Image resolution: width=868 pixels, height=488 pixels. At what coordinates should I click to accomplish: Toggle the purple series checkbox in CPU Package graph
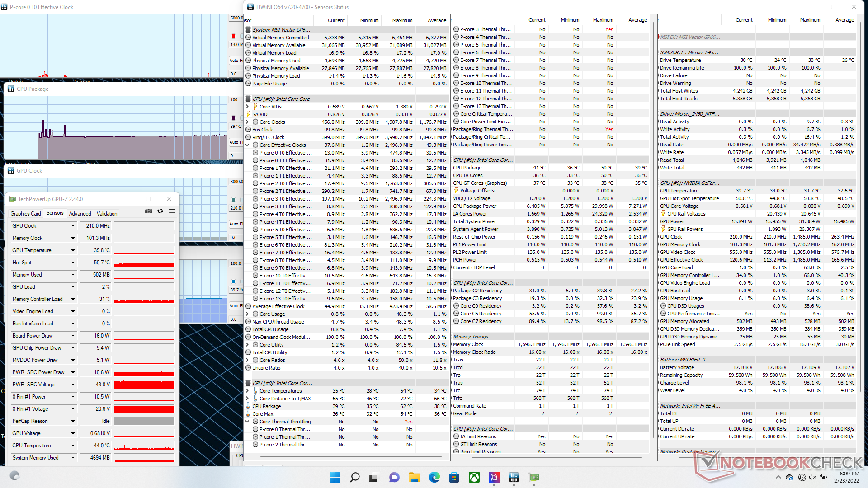[234, 118]
